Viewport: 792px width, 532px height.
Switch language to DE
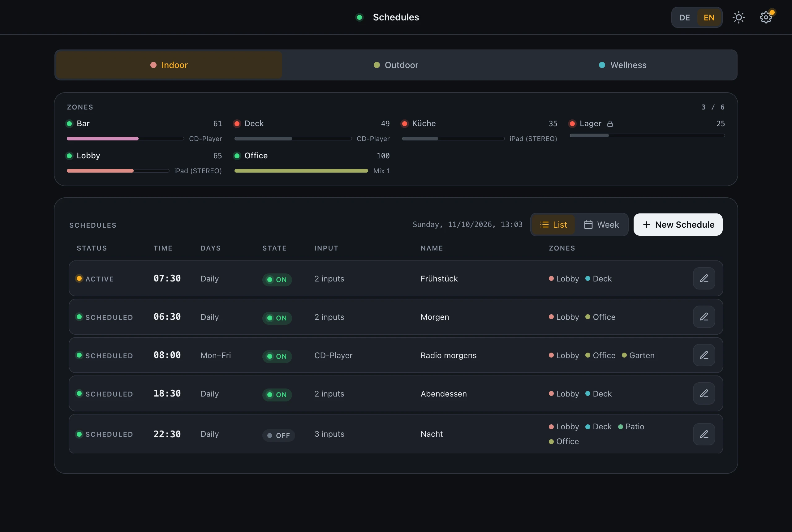[x=684, y=17]
